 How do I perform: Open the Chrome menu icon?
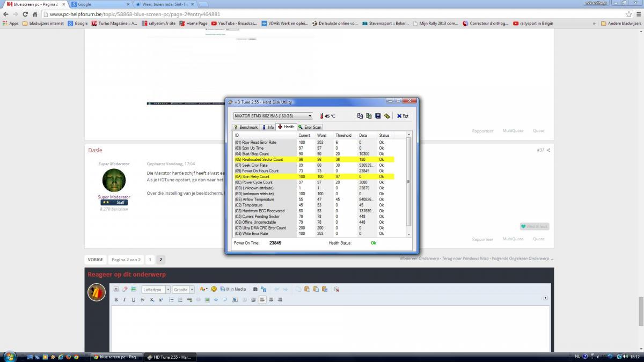(638, 14)
